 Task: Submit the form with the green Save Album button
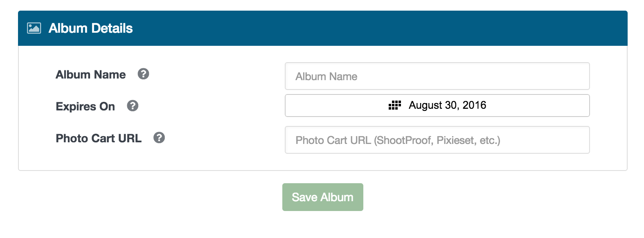[323, 197]
